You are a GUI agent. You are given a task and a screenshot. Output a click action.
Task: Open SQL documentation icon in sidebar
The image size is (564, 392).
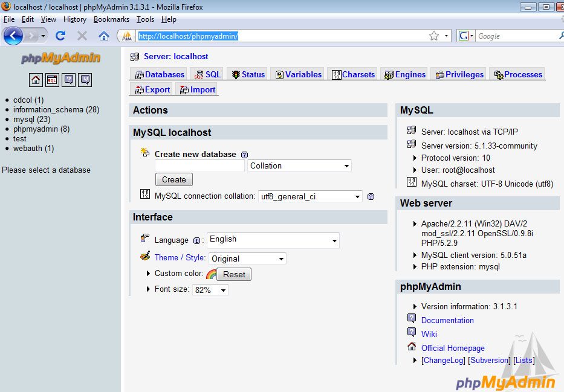tap(85, 80)
